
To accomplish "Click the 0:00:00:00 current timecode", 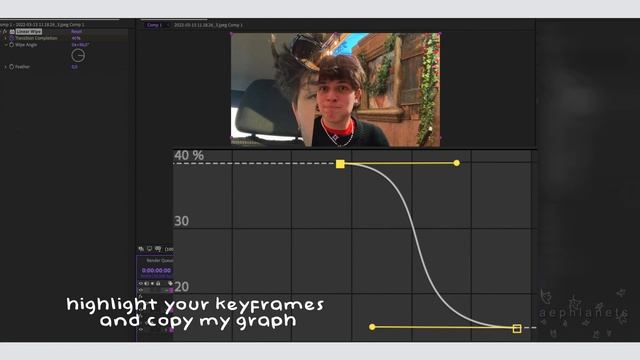I will coord(156,271).
